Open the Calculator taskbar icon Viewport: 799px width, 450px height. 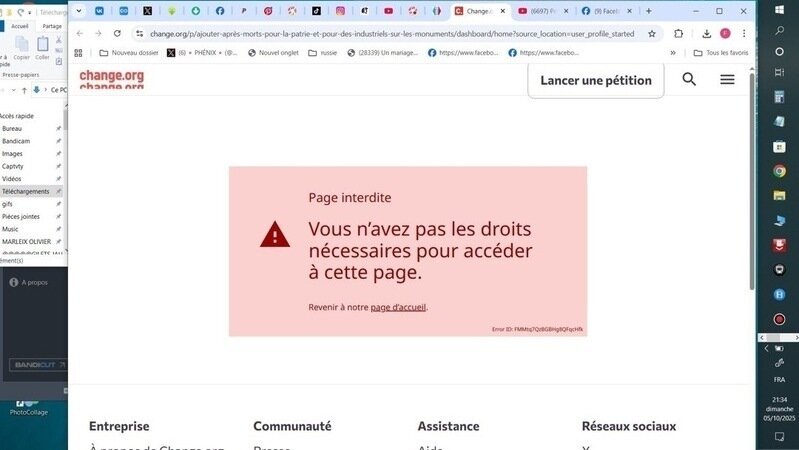[x=779, y=97]
